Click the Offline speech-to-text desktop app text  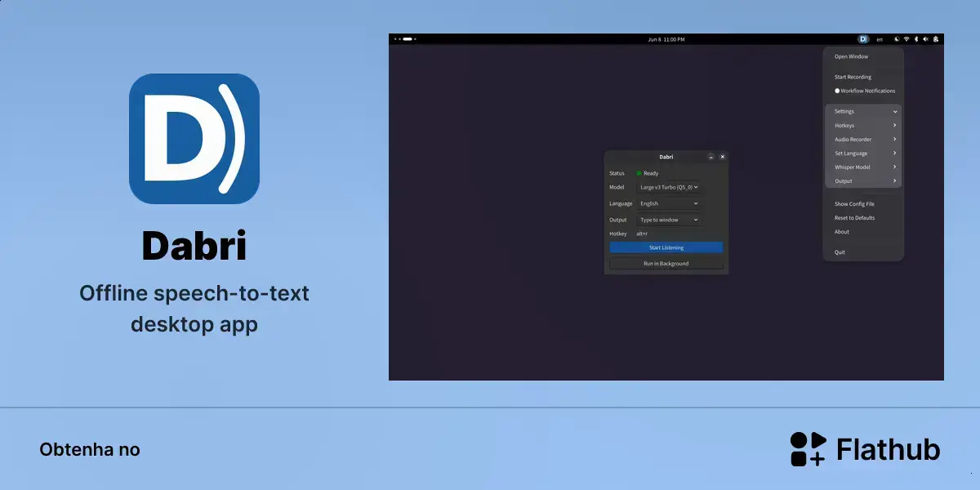pos(194,309)
